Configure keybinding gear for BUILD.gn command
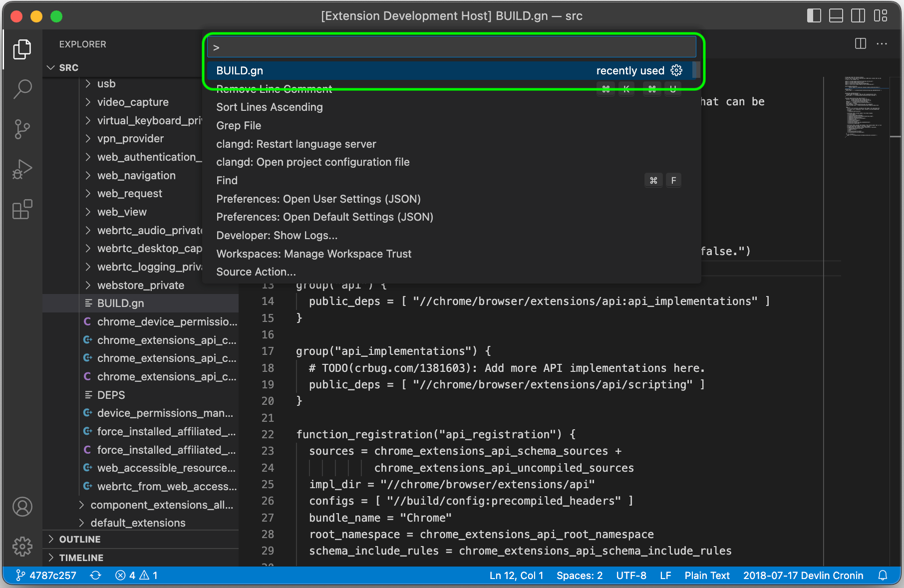The image size is (904, 588). pyautogui.click(x=676, y=70)
